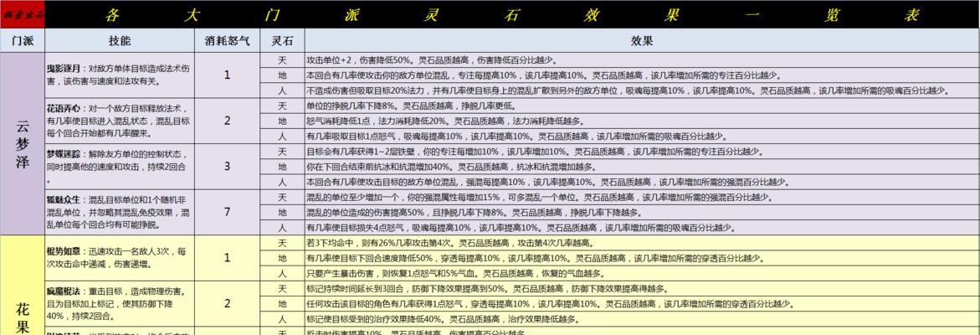The width and height of the screenshot is (980, 335).
Task: Select effect 混乱的单位至少增加一个
Action: 642,197
